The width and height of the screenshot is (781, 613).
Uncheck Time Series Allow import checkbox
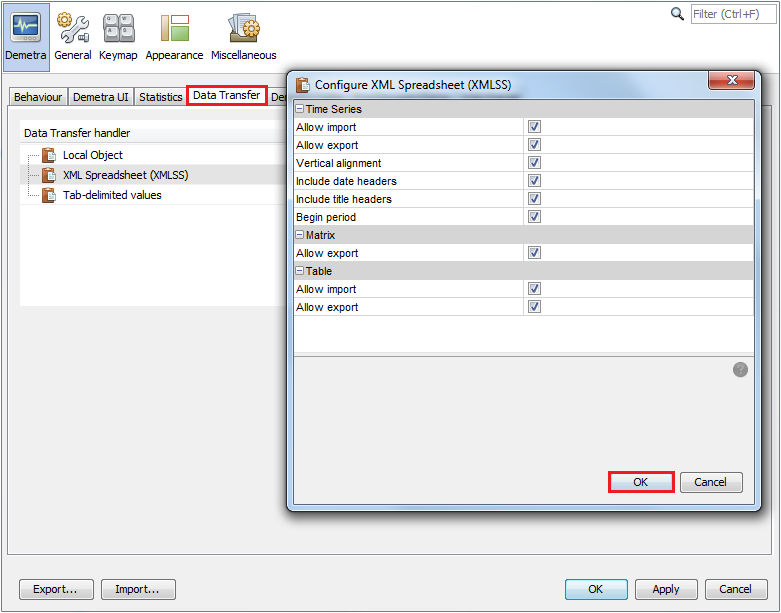click(x=534, y=127)
